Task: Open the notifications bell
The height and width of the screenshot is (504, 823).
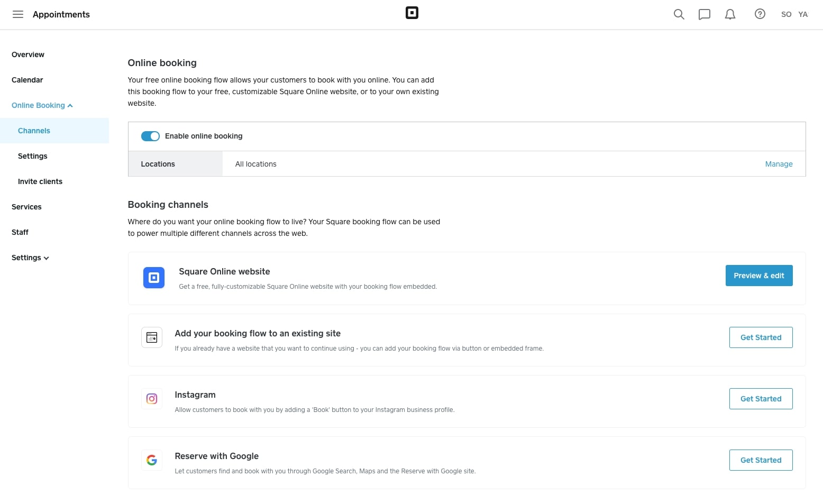Action: pos(730,14)
